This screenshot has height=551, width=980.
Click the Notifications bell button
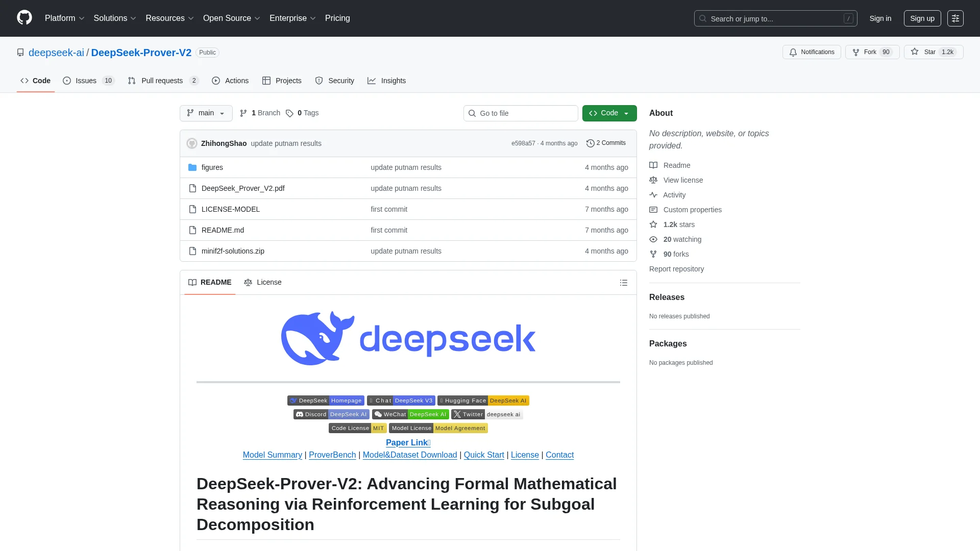coord(812,52)
